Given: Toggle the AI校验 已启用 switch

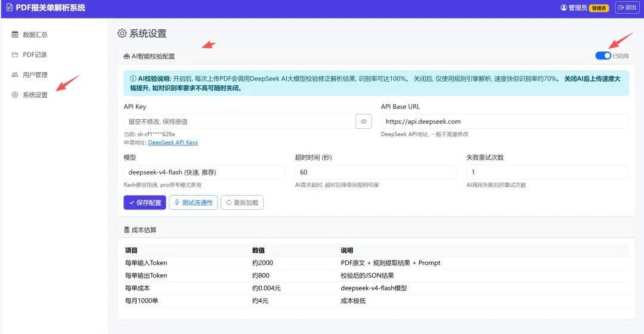Looking at the screenshot, I should [603, 56].
